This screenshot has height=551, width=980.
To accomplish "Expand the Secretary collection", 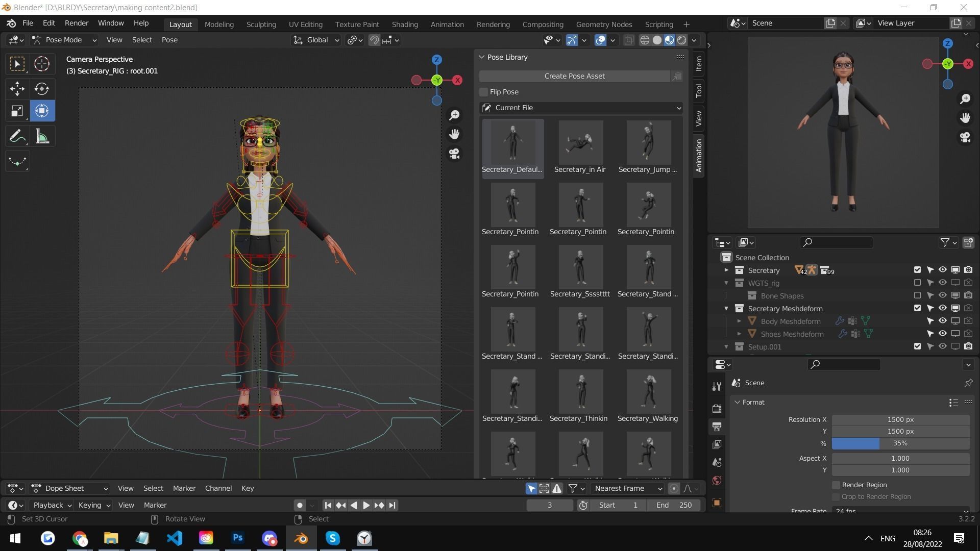I will [x=726, y=270].
